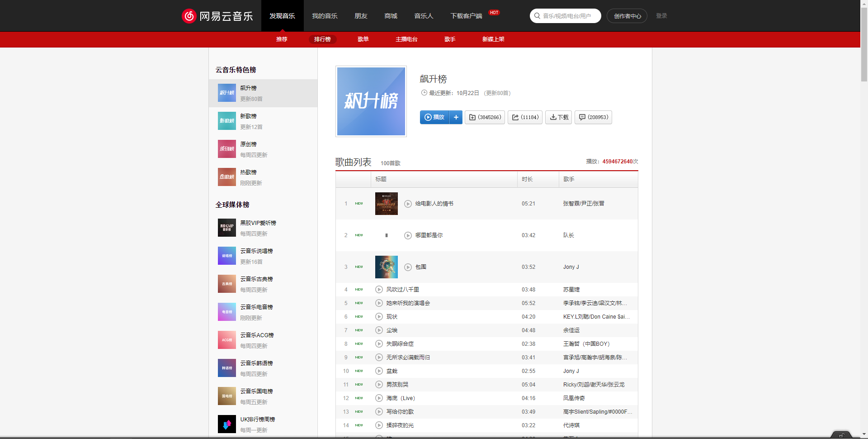Open artist 王瀚哲 (中国BOY)
This screenshot has height=439, width=868.
(x=586, y=344)
